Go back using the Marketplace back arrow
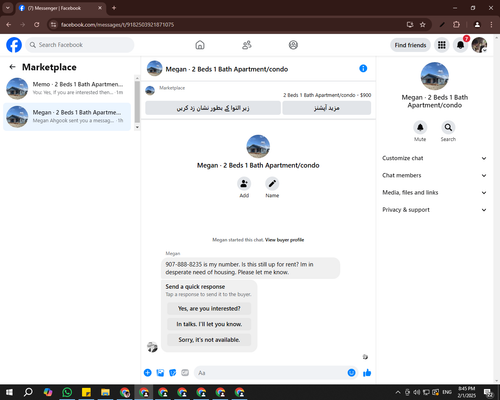 [x=12, y=67]
